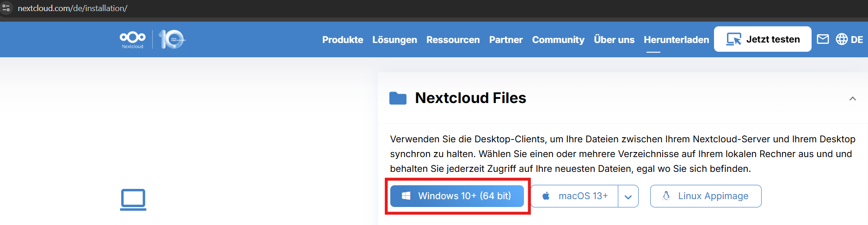This screenshot has height=225, width=868.
Task: Select the Herunterladen menu item
Action: point(676,40)
